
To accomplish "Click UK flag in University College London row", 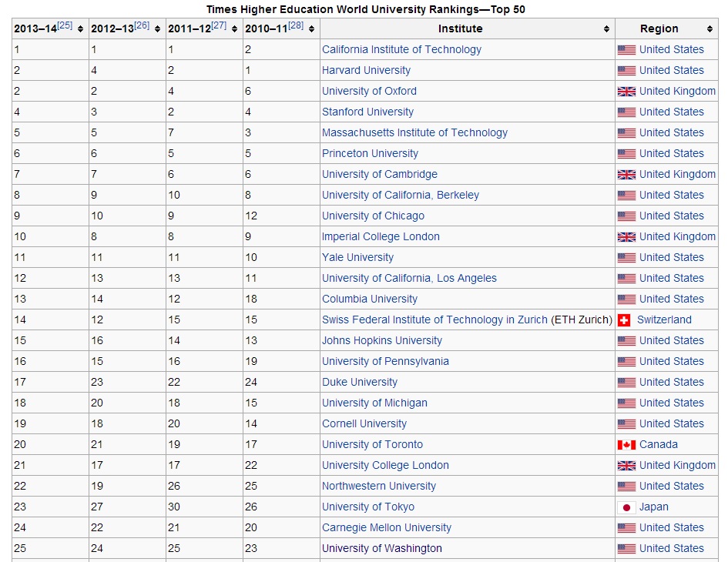I will point(627,466).
